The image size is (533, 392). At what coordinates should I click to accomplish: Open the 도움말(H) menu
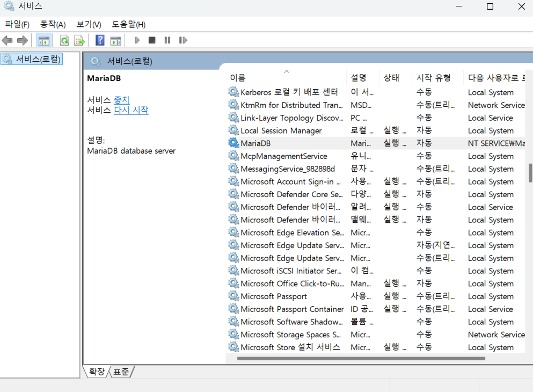tap(128, 24)
